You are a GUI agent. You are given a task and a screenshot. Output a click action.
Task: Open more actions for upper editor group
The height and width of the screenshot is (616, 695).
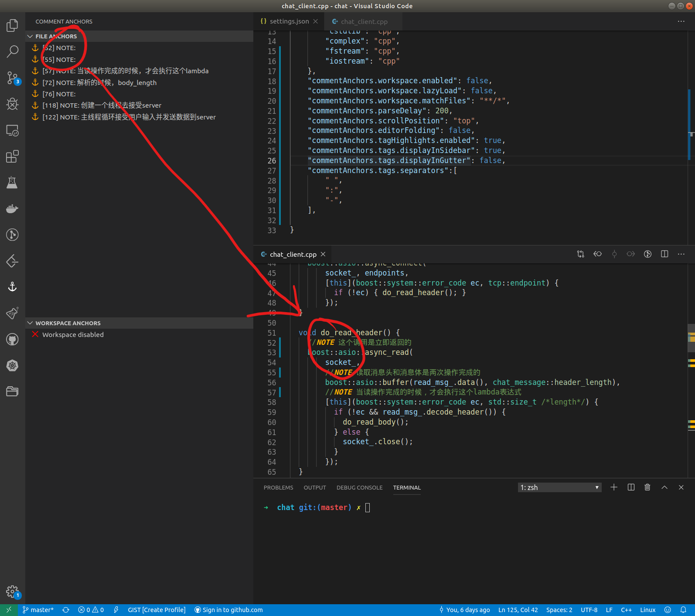[681, 21]
